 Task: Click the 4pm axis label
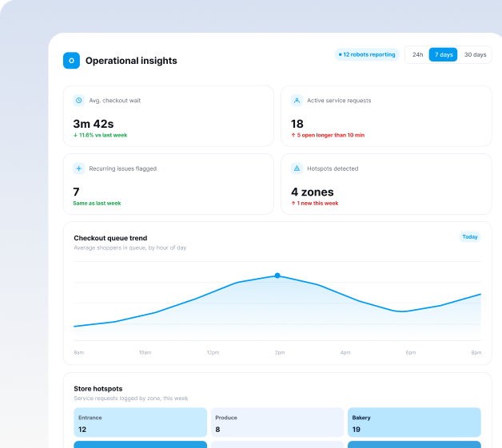(x=345, y=352)
